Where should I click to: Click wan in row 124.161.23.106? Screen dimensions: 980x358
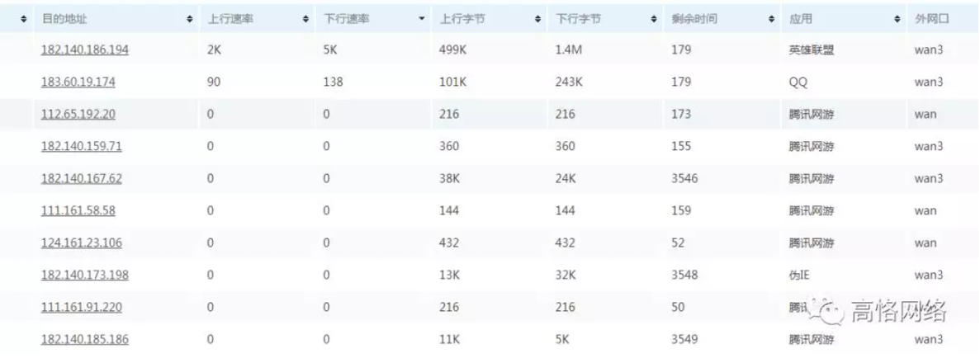[x=925, y=243]
